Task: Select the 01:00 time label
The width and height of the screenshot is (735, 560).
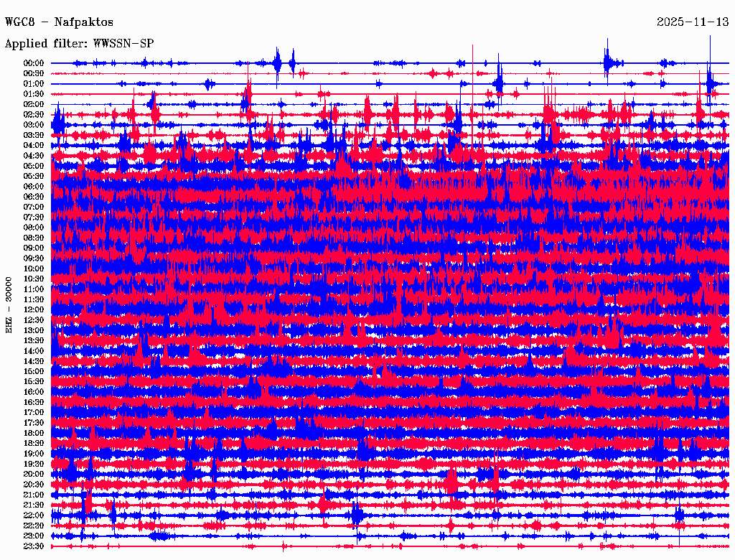Action: pyautogui.click(x=34, y=84)
